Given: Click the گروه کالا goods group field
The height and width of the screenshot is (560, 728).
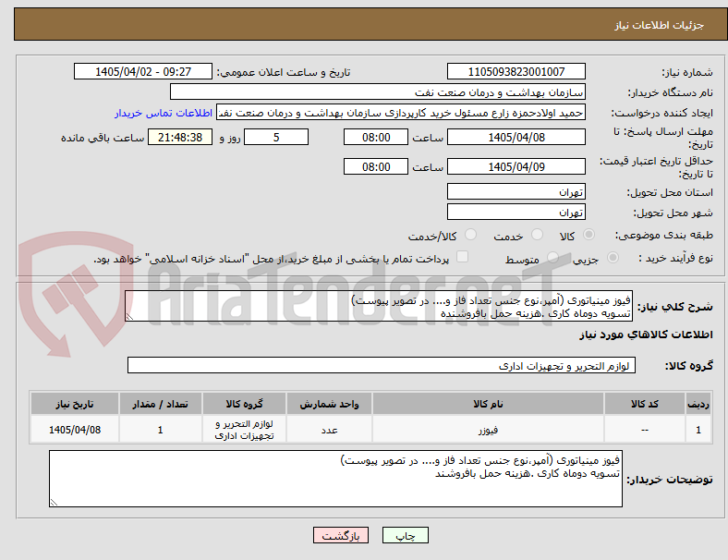Looking at the screenshot, I should [x=382, y=365].
